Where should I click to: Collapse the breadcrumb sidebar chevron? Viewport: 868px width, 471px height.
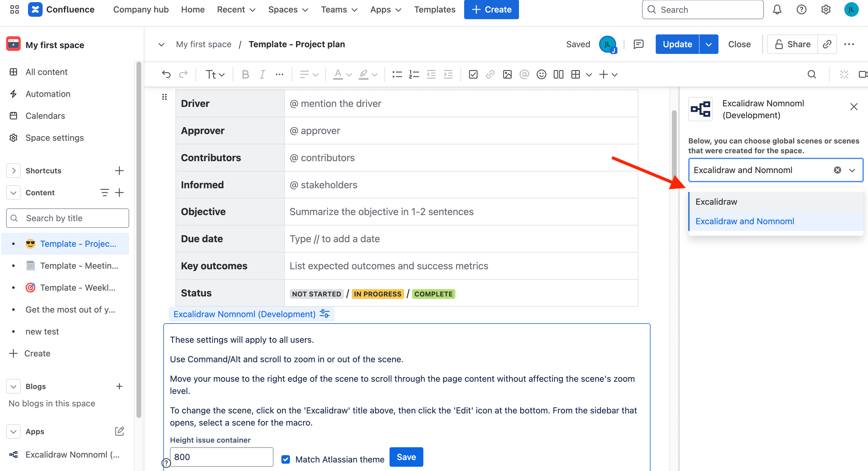point(161,44)
